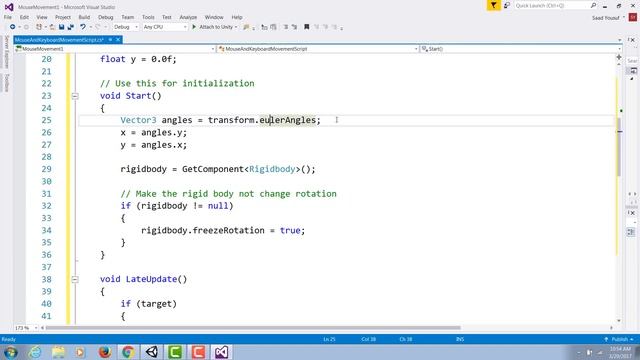This screenshot has height=360, width=640.
Task: Click the Open File toolbar icon
Action: (52, 27)
